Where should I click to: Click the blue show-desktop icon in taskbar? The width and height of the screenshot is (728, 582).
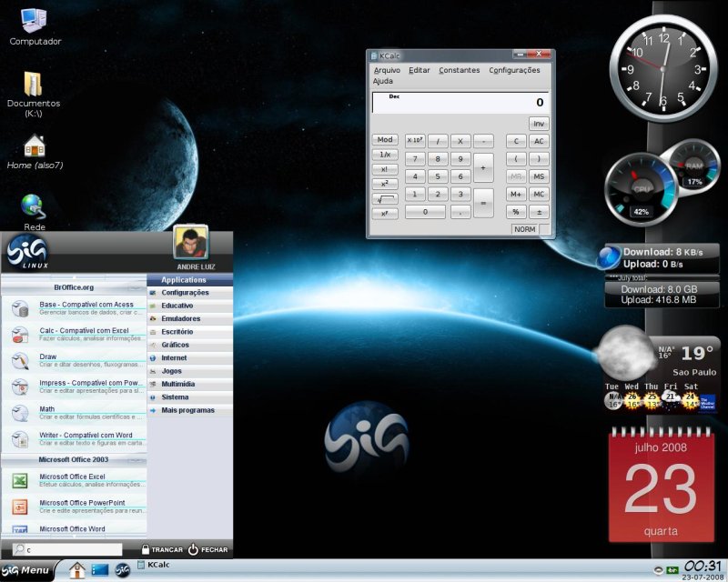pos(100,570)
